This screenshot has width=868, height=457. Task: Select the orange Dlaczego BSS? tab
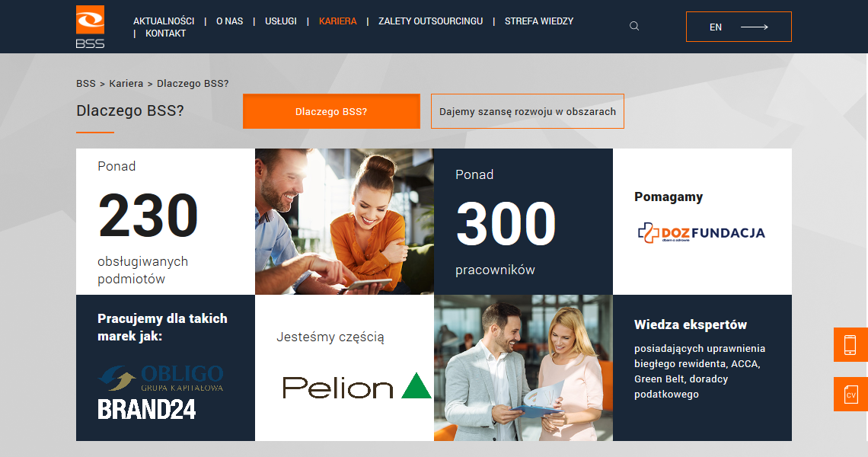click(331, 111)
